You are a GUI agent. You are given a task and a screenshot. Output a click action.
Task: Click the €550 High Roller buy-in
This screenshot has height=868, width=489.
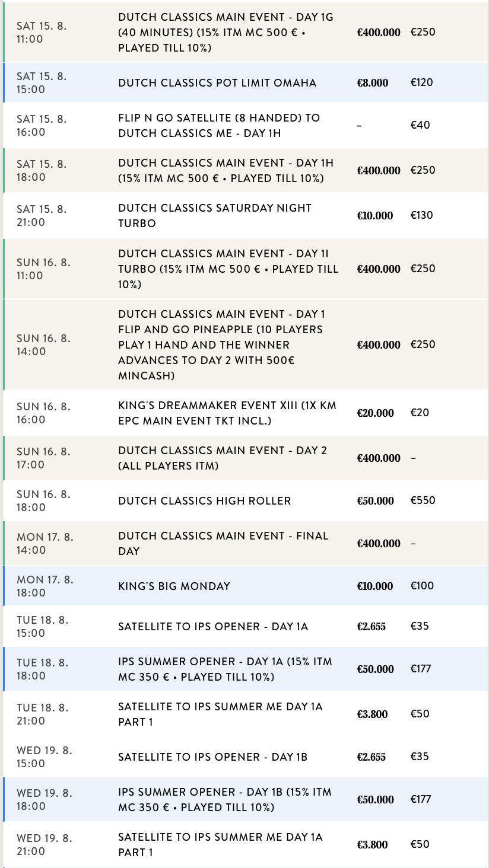point(423,500)
